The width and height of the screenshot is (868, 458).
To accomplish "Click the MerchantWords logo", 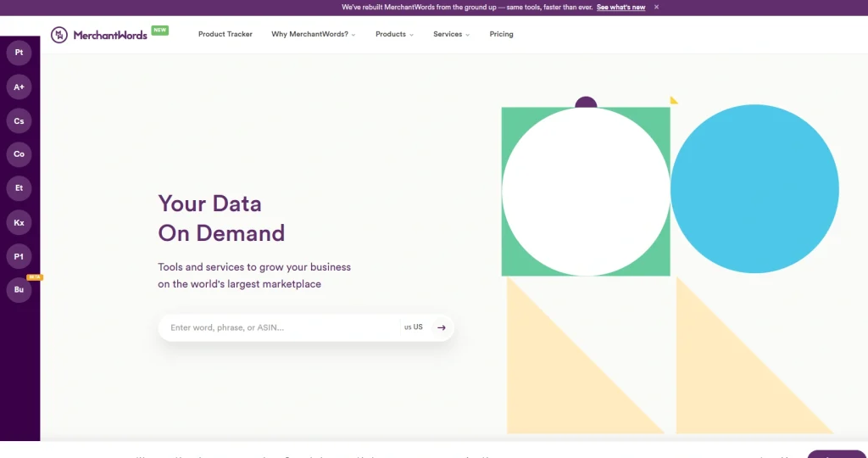I will click(x=99, y=35).
